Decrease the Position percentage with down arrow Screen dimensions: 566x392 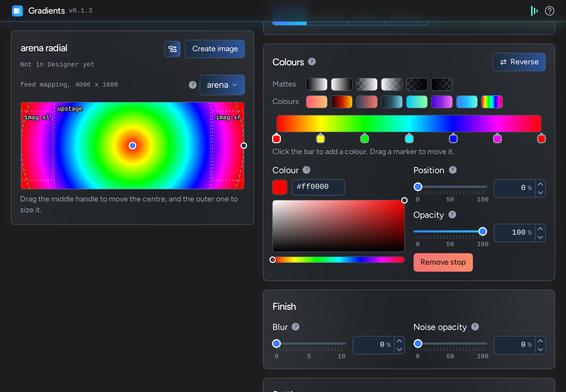point(540,193)
